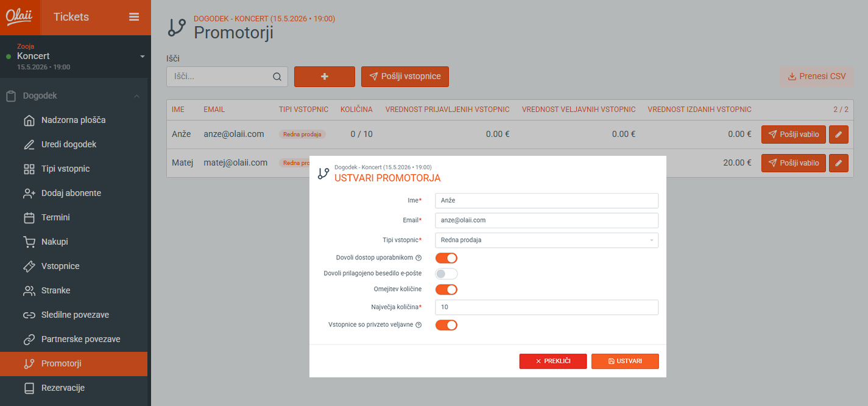Screen dimensions: 868x406
Task: Click the hamburger menu icon beside Tickets
Action: pos(134,17)
